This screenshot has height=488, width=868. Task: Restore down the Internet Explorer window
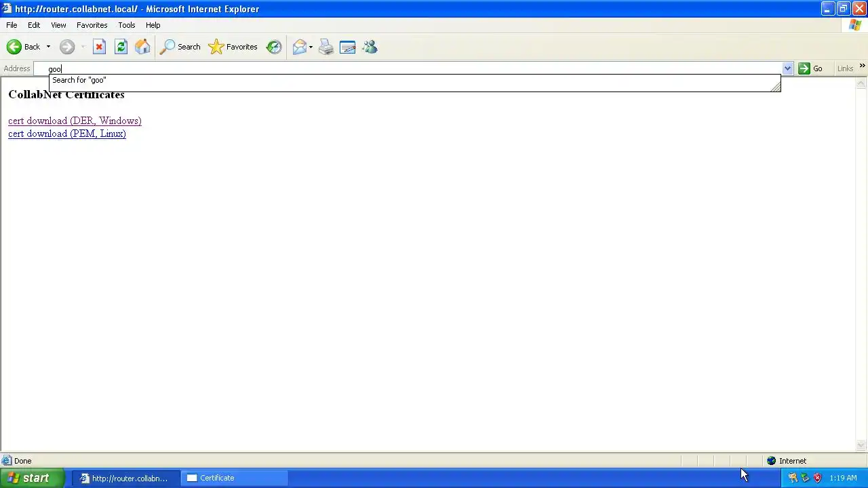pos(844,9)
